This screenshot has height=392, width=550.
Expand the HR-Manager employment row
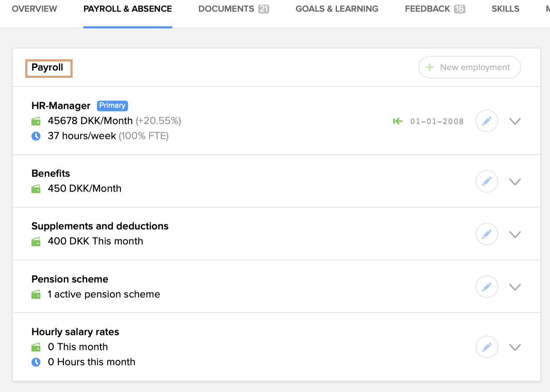[515, 121]
